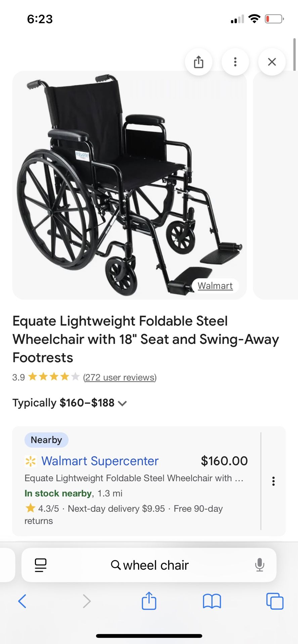Tap the Walmart label on the product photo

[x=215, y=286]
